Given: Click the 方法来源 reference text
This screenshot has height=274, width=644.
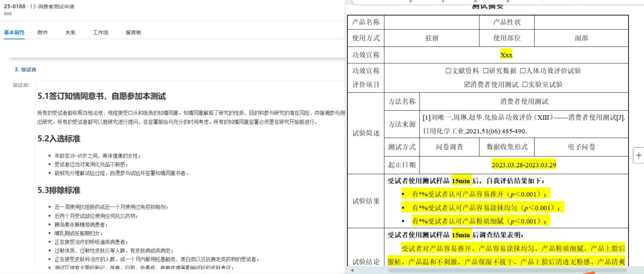Looking at the screenshot, I should click(524, 124).
